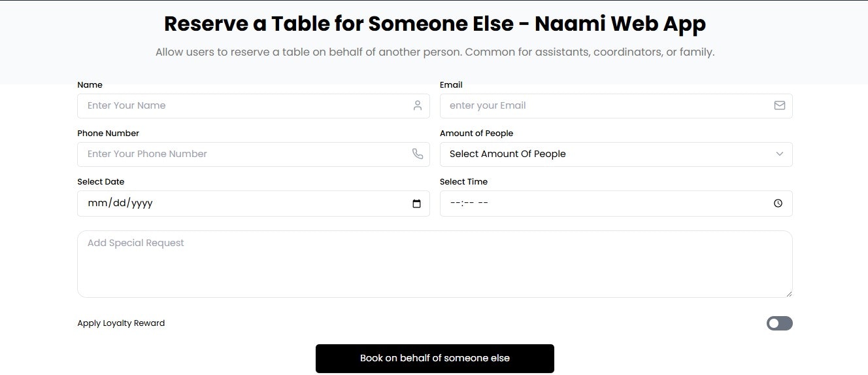Click inside the Add Special Request textarea
868x375 pixels.
pyautogui.click(x=435, y=264)
